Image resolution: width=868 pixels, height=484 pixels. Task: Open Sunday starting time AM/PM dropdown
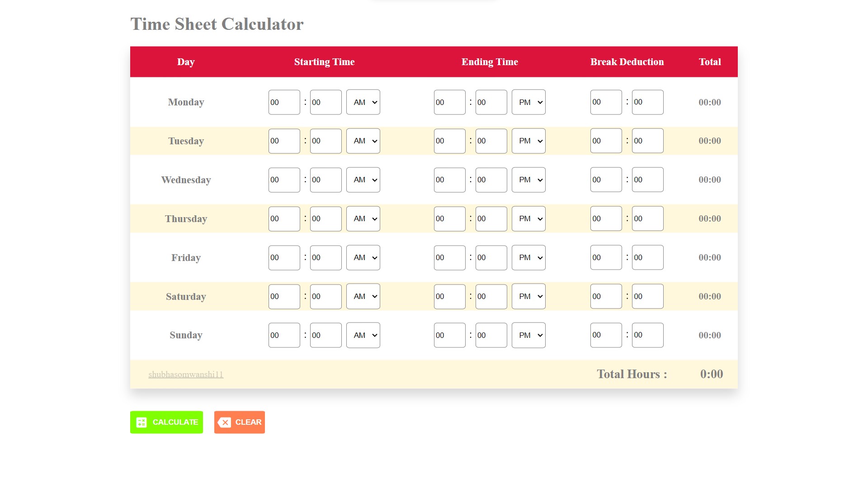(363, 335)
